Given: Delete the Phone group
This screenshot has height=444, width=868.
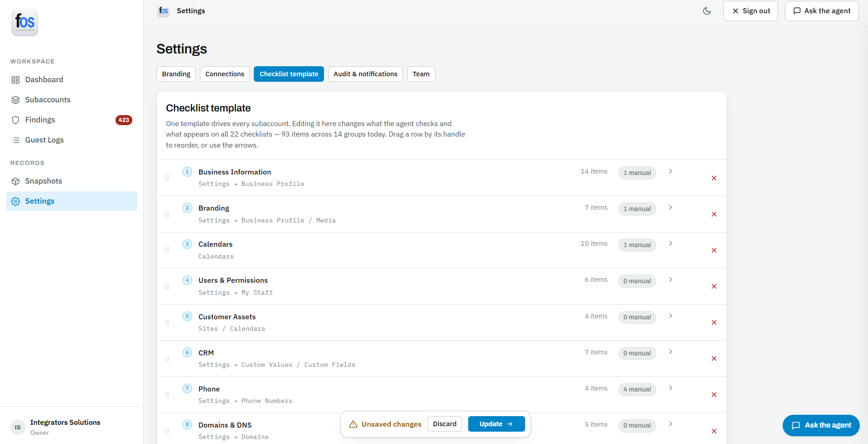Looking at the screenshot, I should 714,395.
